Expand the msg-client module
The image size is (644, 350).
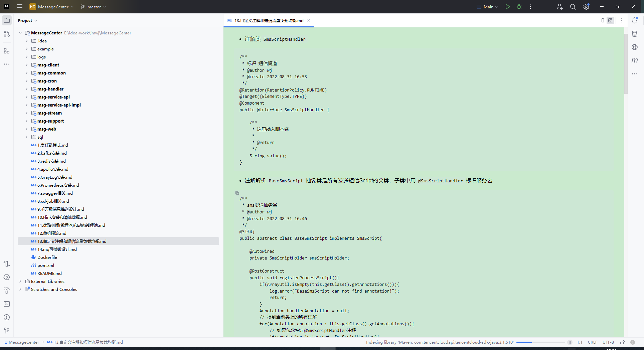click(27, 65)
